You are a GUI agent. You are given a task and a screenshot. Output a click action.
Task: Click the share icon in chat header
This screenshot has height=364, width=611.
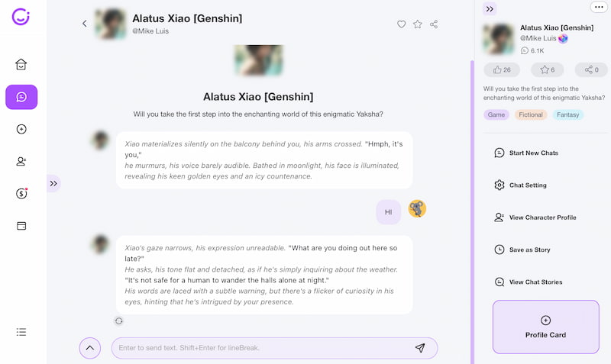coord(434,24)
